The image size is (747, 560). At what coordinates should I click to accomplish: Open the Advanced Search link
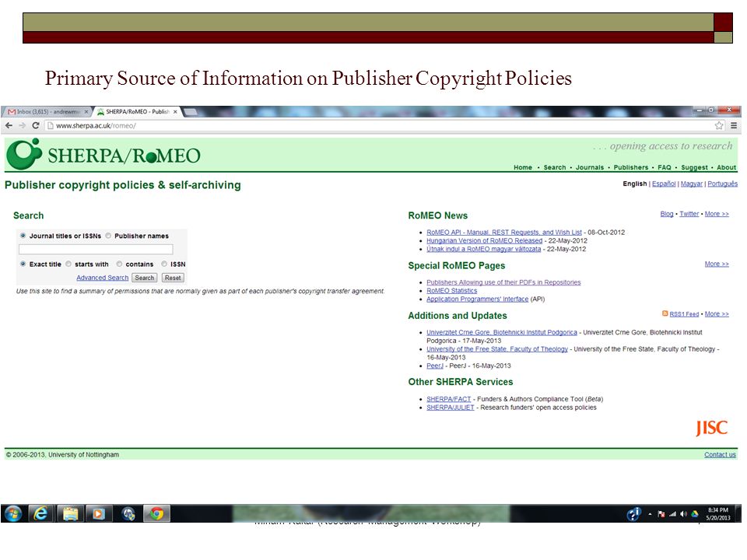pos(103,278)
